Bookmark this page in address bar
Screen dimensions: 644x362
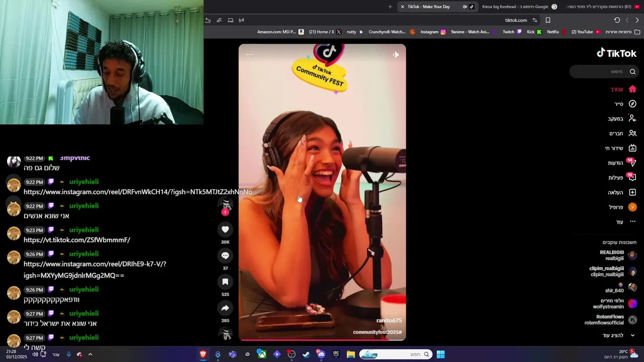pos(548,20)
